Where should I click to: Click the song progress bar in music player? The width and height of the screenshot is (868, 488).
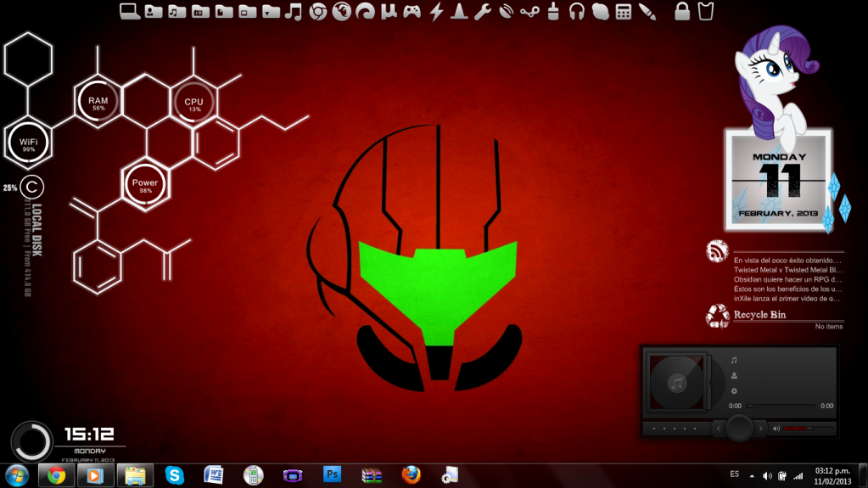point(781,406)
